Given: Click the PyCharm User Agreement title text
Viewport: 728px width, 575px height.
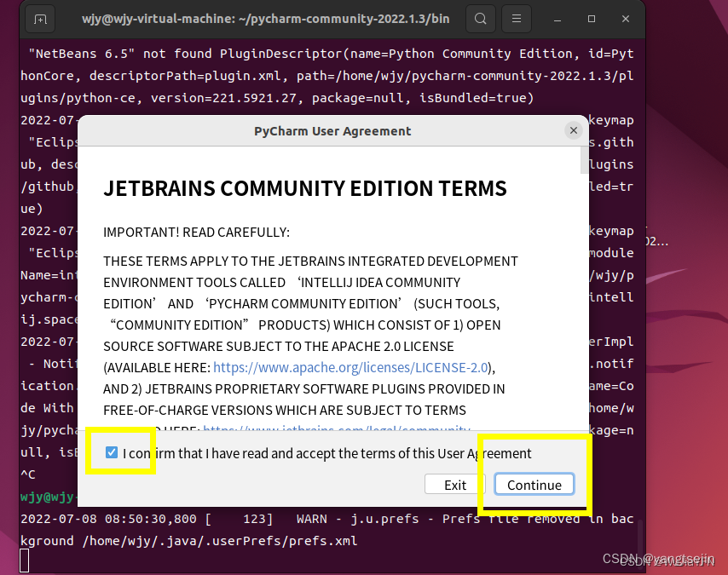Looking at the screenshot, I should pyautogui.click(x=332, y=131).
